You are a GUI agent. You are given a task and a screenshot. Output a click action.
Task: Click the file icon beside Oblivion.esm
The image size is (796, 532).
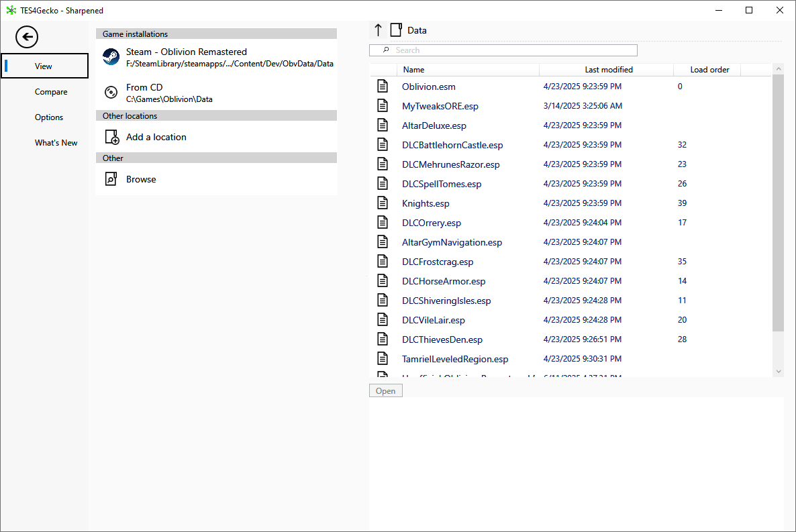pyautogui.click(x=383, y=87)
